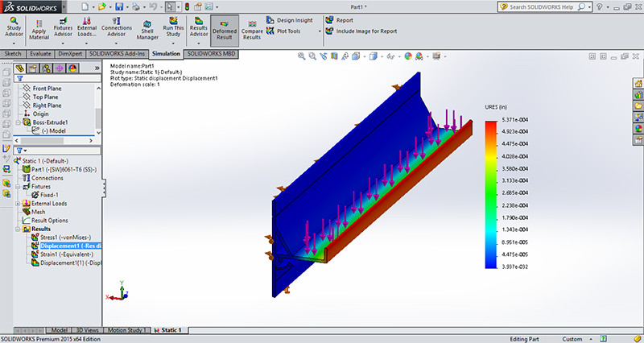Expand the External Loads tree node
Image resolution: width=644 pixels, height=343 pixels.
pos(19,203)
